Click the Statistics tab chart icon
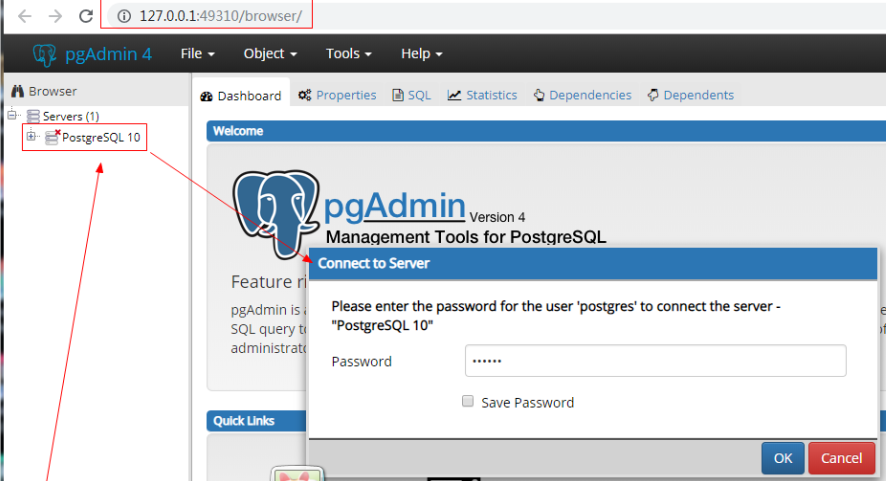 point(454,95)
